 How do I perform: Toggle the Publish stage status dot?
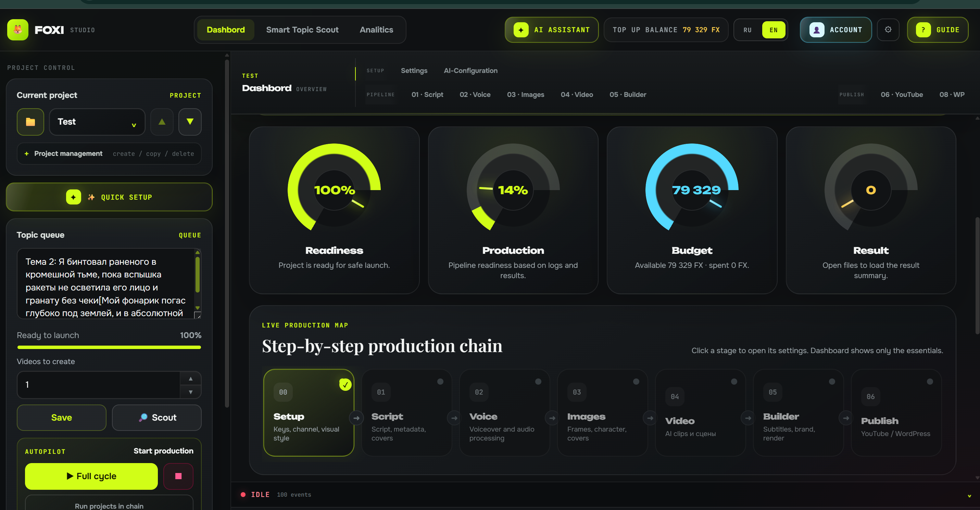tap(930, 381)
